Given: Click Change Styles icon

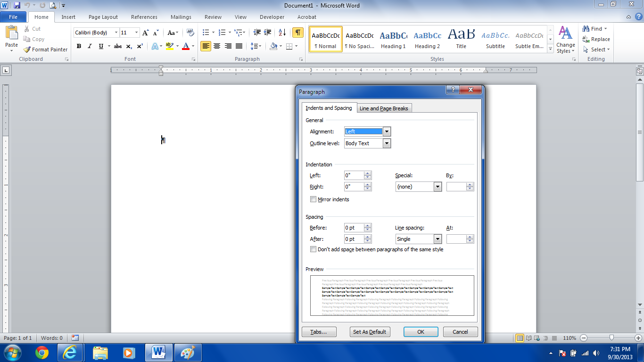Looking at the screenshot, I should 565,40.
